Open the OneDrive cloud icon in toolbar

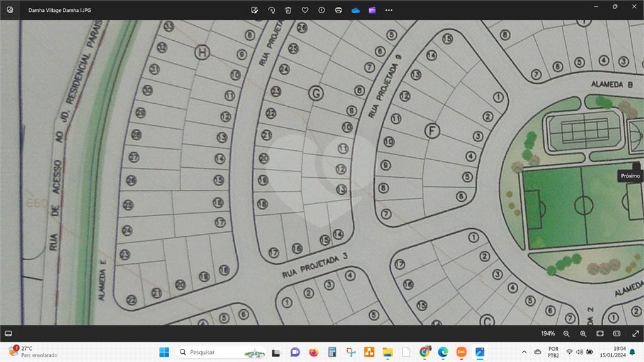coord(356,10)
